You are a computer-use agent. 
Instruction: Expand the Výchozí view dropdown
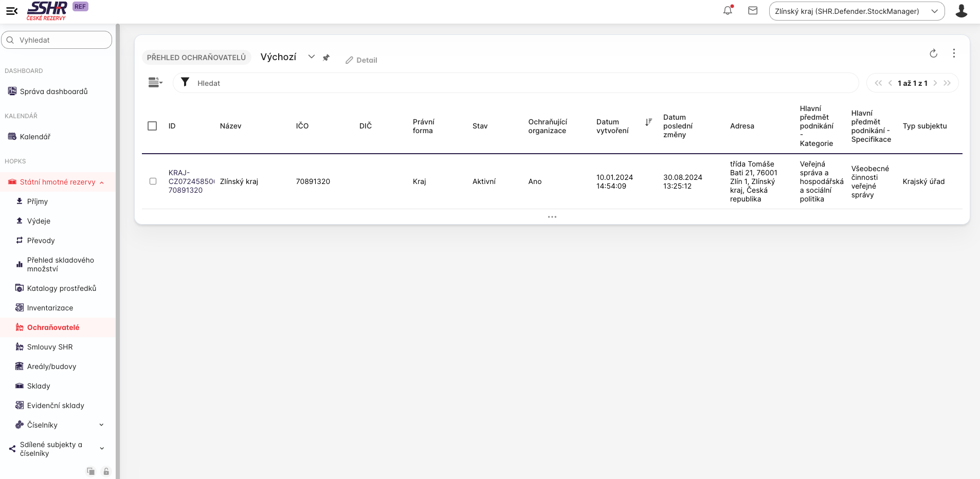(x=311, y=57)
